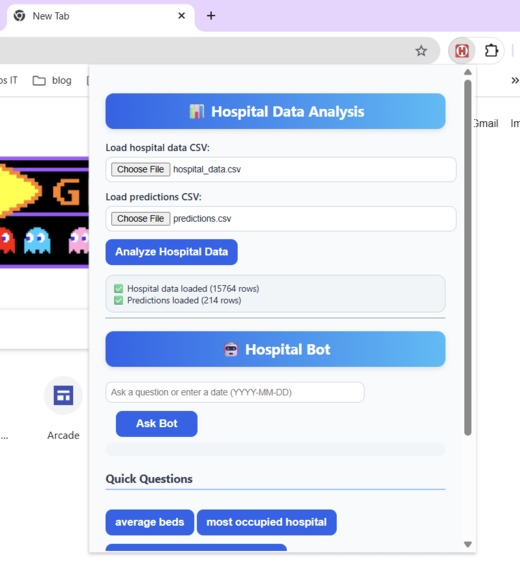Image resolution: width=520 pixels, height=573 pixels.
Task: Click the Gmail link on new tab page
Action: [x=486, y=124]
